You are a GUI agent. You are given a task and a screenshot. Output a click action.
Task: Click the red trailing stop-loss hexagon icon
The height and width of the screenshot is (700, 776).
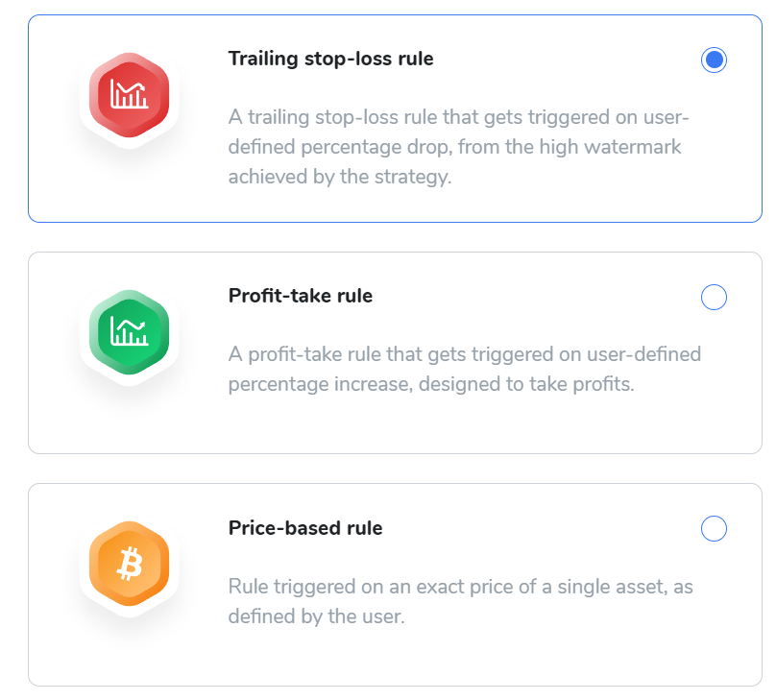(129, 95)
